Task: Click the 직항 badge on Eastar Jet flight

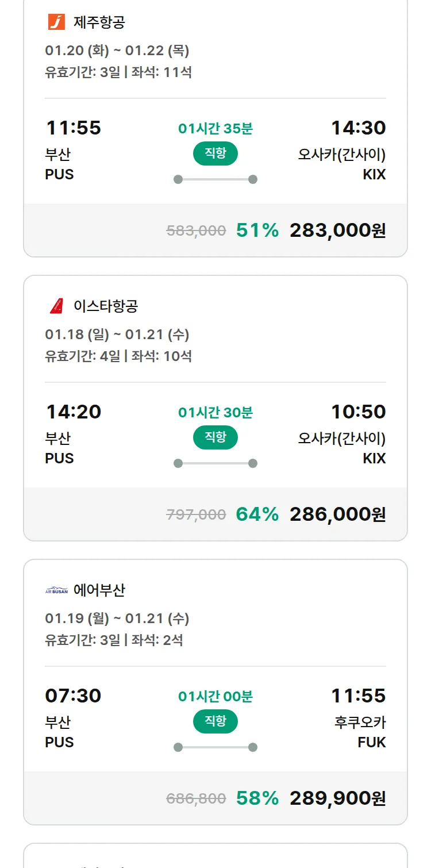Action: click(x=215, y=437)
